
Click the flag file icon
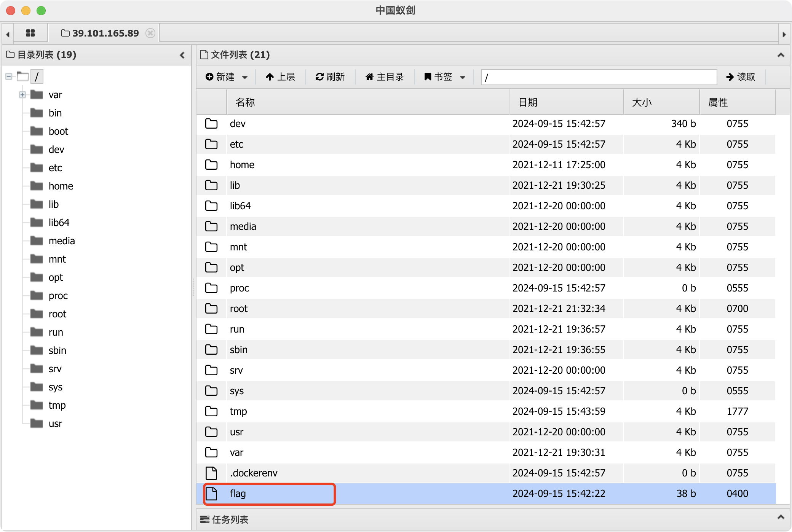click(x=211, y=494)
